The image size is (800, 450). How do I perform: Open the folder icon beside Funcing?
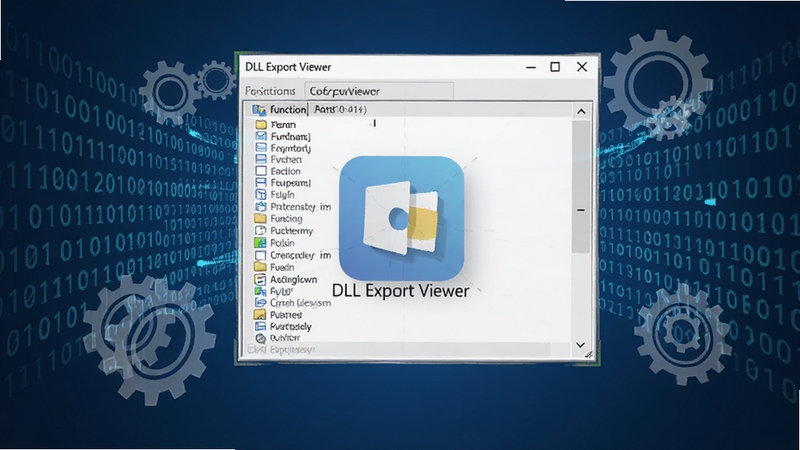[x=260, y=218]
